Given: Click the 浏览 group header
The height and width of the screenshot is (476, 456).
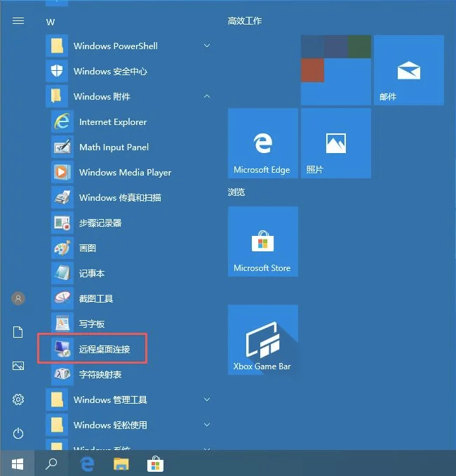Looking at the screenshot, I should coord(236,192).
